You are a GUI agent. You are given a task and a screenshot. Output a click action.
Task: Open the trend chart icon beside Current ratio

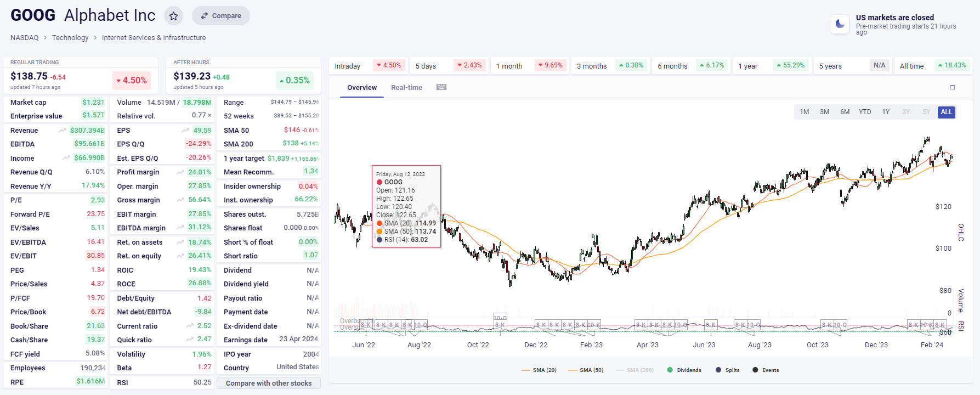click(190, 326)
